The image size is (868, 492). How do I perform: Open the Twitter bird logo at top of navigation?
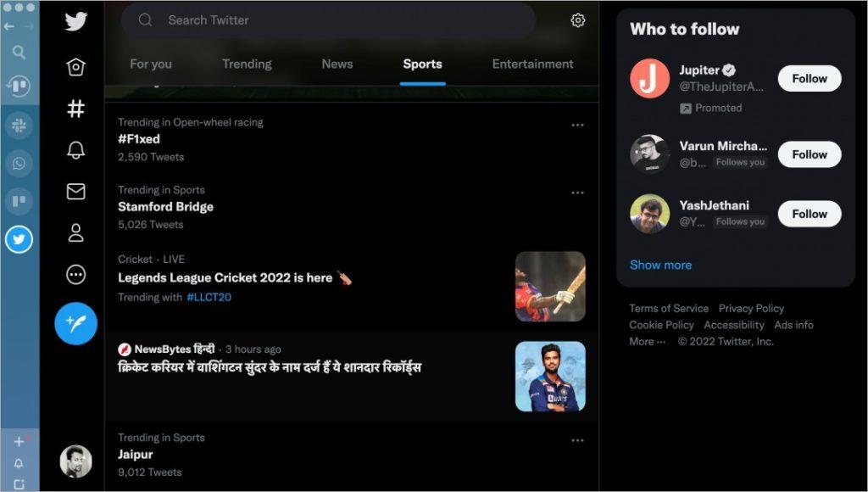[75, 21]
